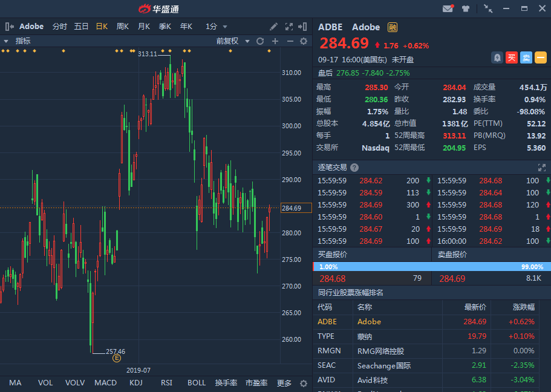Image resolution: width=551 pixels, height=392 pixels.
Task: Open the skin theme shirt icon
Action: pyautogui.click(x=466, y=9)
